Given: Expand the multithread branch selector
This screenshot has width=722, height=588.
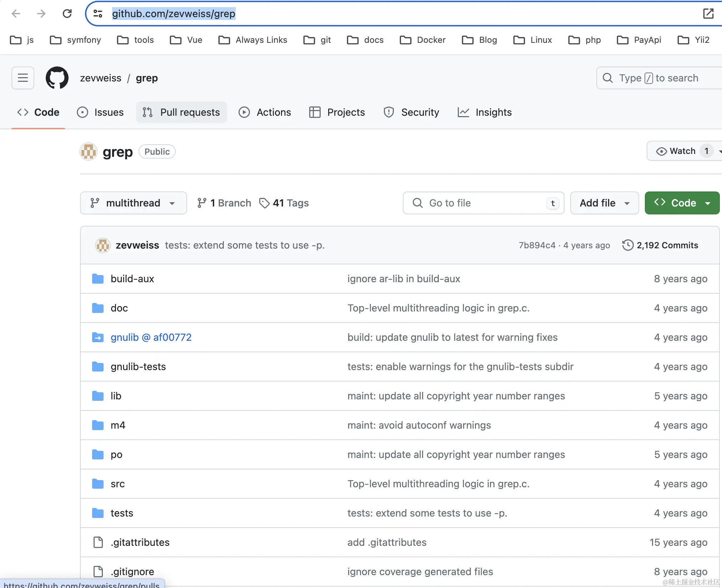Looking at the screenshot, I should [x=133, y=203].
